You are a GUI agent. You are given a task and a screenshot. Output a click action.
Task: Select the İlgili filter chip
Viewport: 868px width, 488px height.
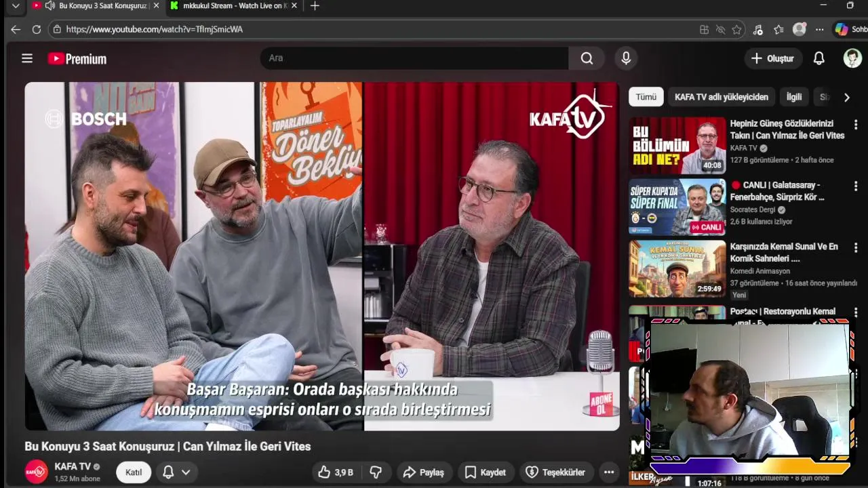click(794, 97)
